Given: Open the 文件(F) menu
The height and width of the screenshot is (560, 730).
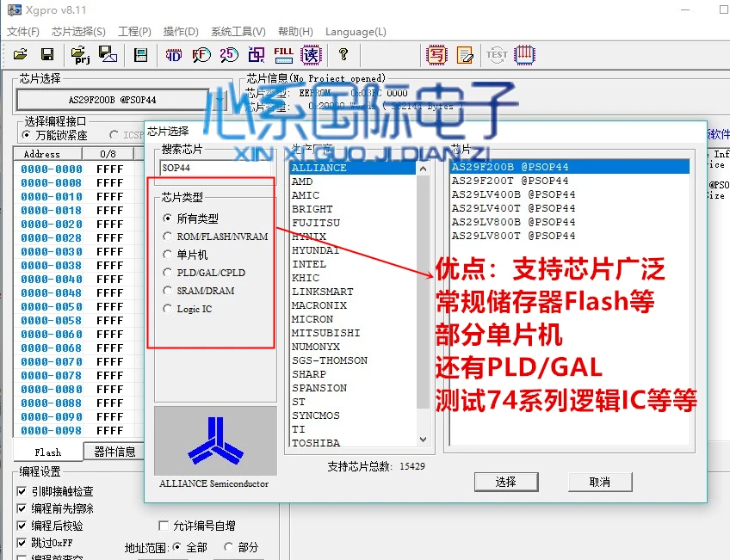Looking at the screenshot, I should [x=22, y=32].
